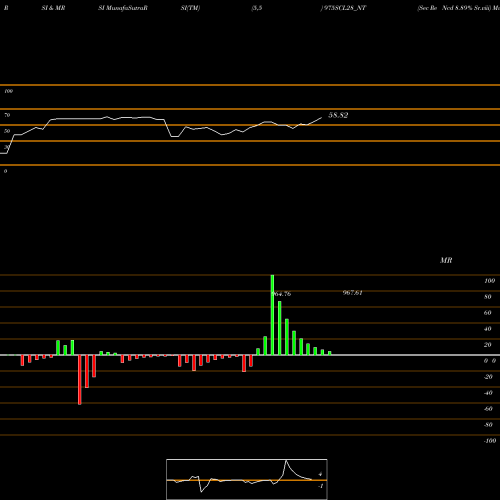Click the MR panel title

(446, 260)
